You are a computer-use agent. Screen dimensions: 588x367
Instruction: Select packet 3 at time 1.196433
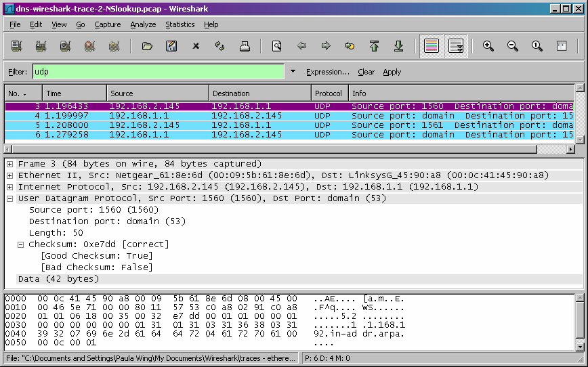[289, 106]
